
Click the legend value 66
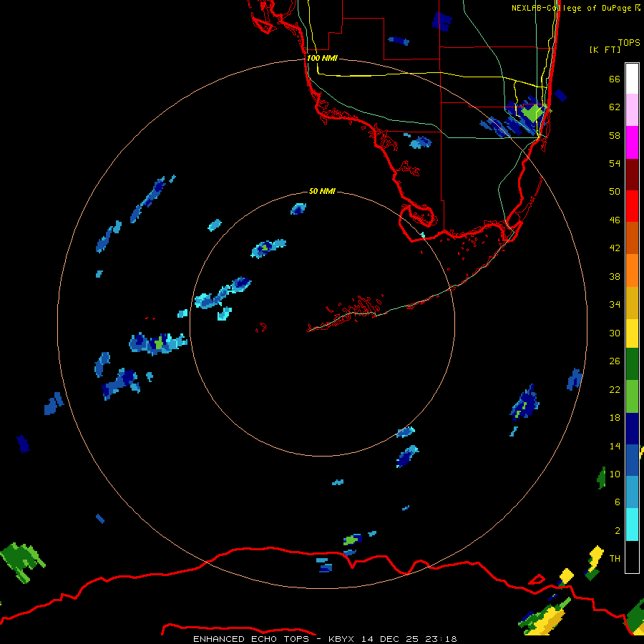coord(615,79)
